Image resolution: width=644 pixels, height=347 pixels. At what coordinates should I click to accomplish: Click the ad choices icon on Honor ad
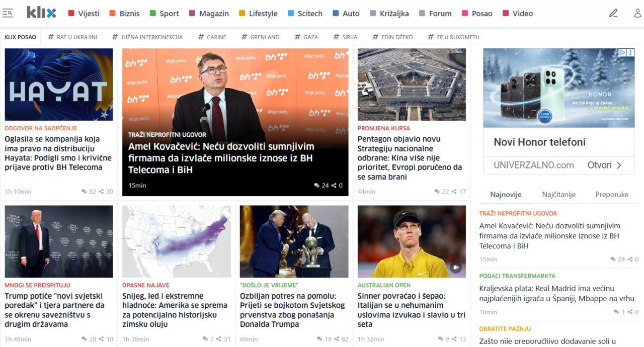click(622, 52)
